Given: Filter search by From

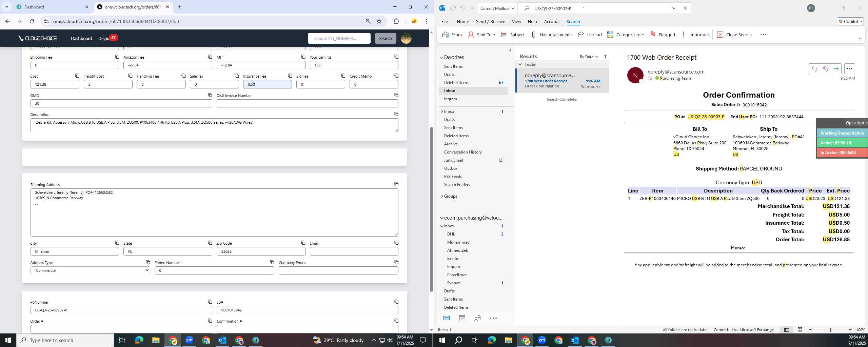Looking at the screenshot, I should [x=452, y=35].
